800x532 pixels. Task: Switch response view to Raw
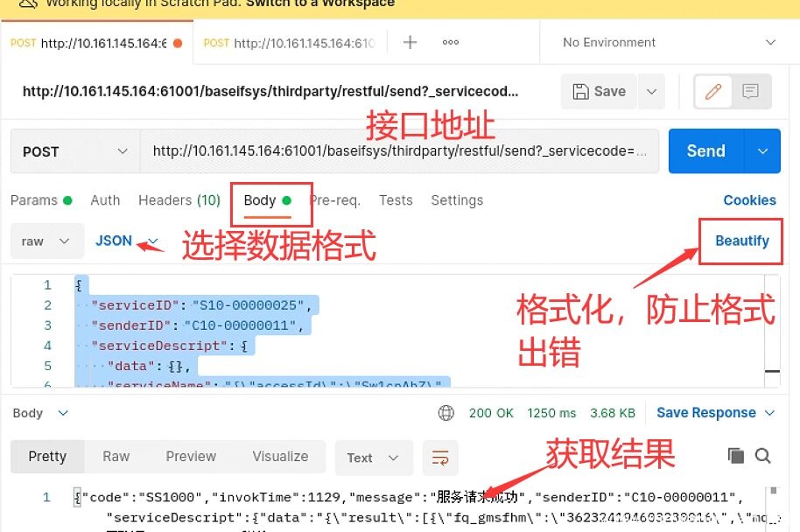[x=116, y=456]
